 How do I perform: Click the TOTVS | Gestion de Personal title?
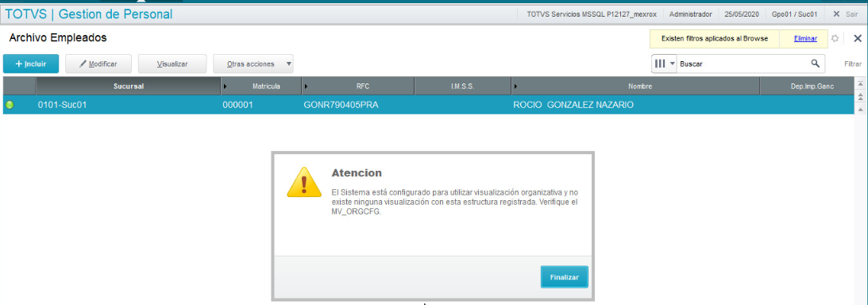89,14
